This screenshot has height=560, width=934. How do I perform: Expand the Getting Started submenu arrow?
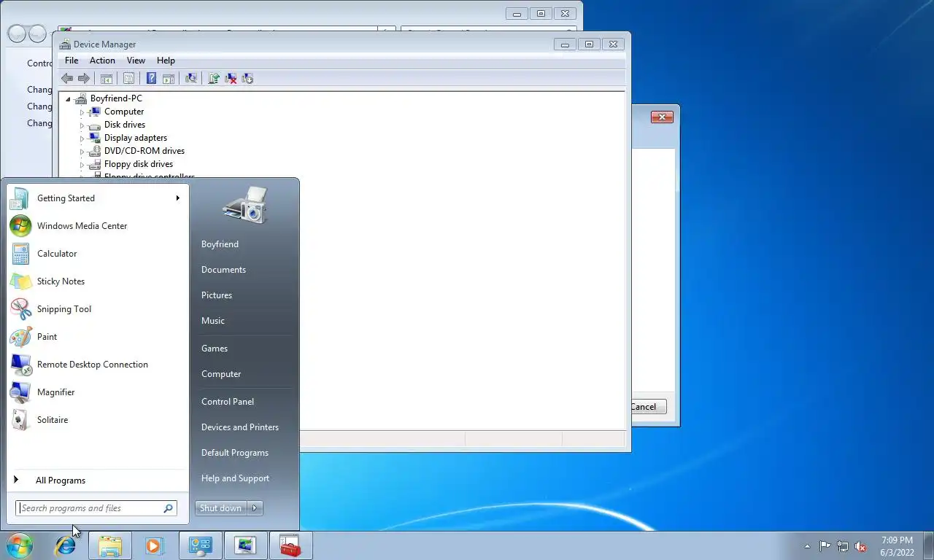(x=177, y=198)
